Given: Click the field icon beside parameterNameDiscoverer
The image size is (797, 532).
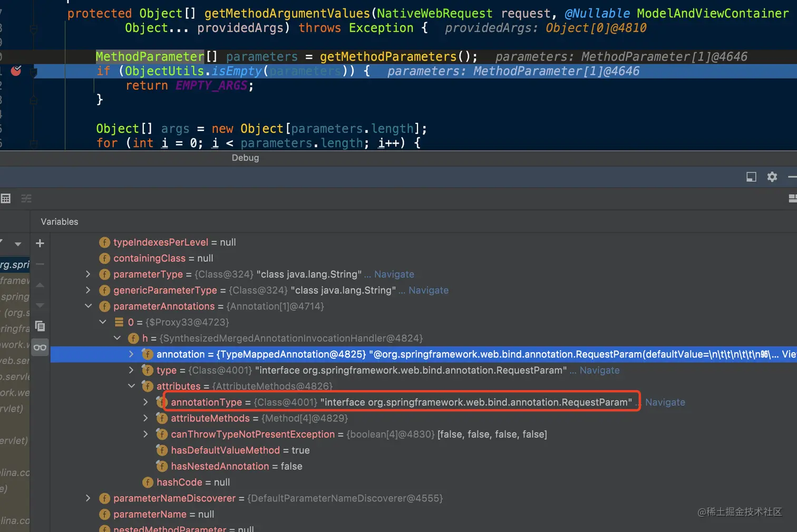Looking at the screenshot, I should point(104,498).
